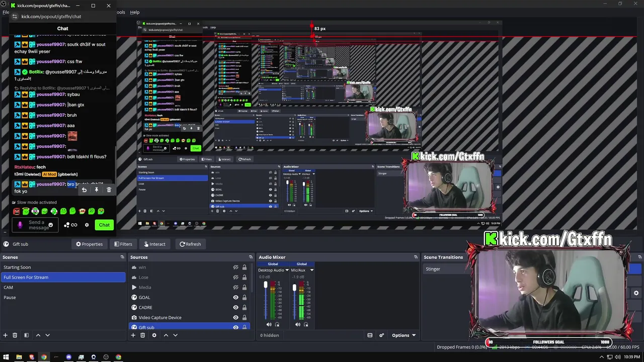Move source down in the Sources list

[175, 335]
